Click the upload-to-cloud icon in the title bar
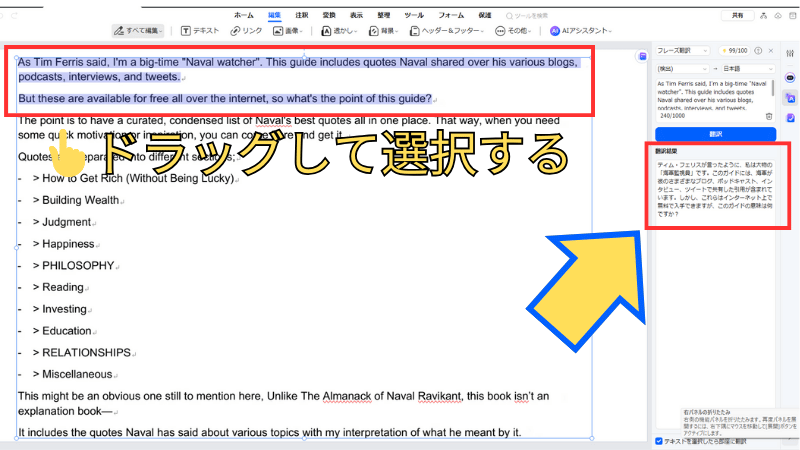This screenshot has height=450, width=800. click(778, 16)
